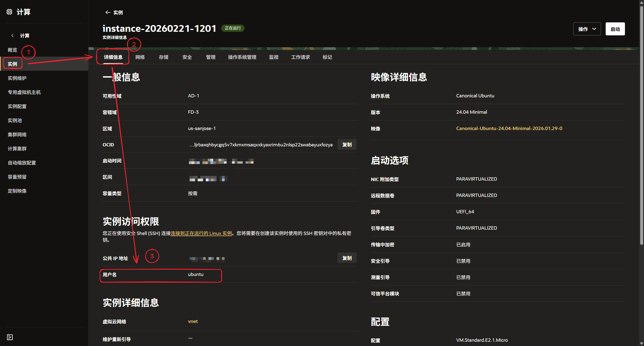Click the 正在运行 status badge
Screen dimensions: 644x346
pos(232,28)
